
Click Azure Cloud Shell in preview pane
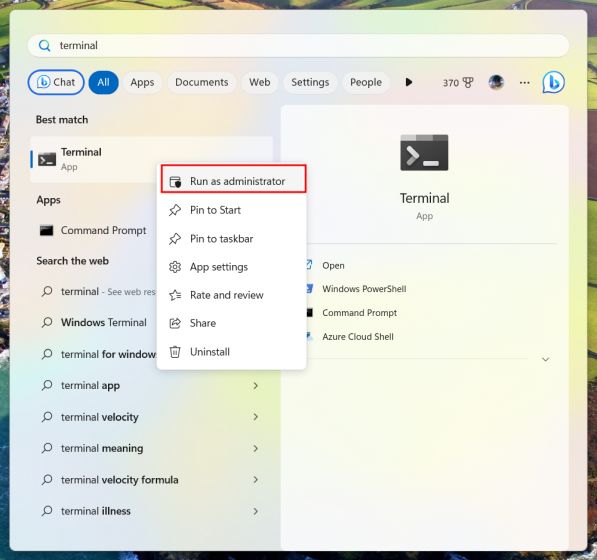point(358,337)
